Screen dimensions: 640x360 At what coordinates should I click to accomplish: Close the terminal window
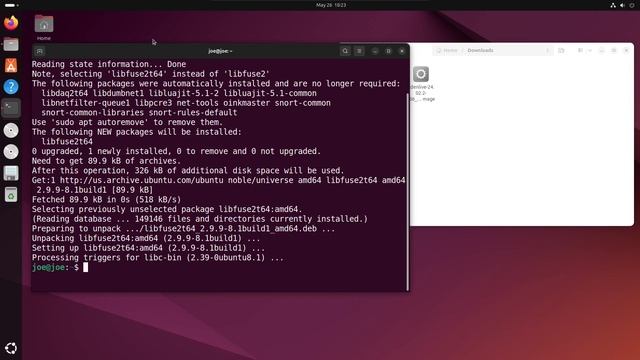click(402, 51)
